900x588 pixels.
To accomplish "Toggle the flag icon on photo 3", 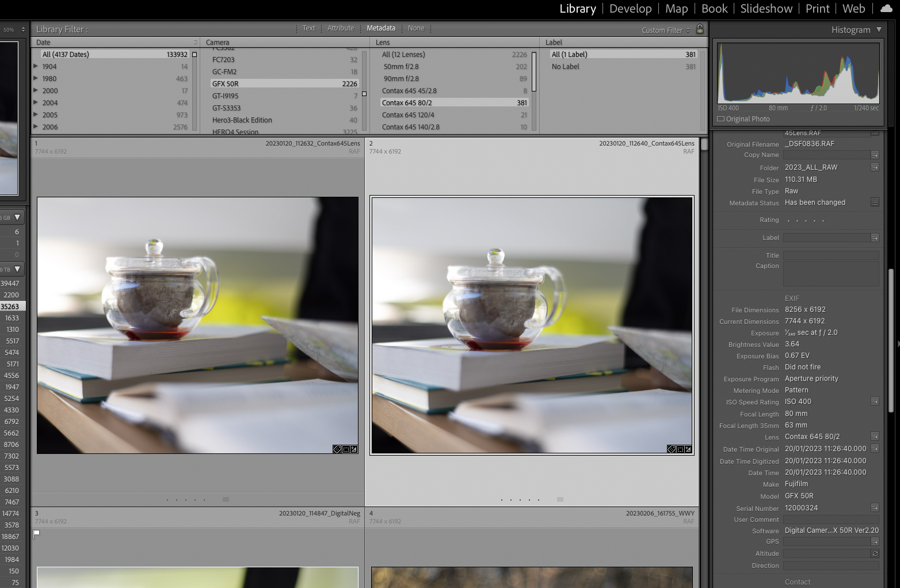I will pyautogui.click(x=37, y=534).
